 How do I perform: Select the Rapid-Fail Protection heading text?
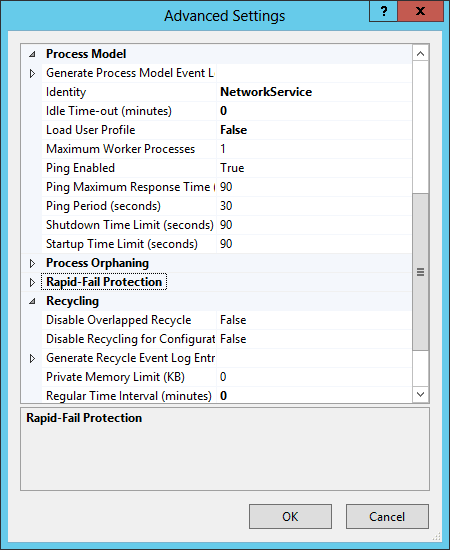click(x=104, y=282)
